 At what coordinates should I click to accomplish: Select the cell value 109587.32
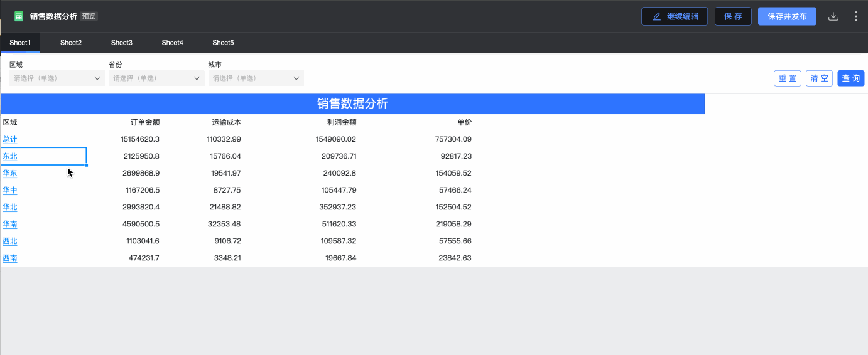point(339,241)
